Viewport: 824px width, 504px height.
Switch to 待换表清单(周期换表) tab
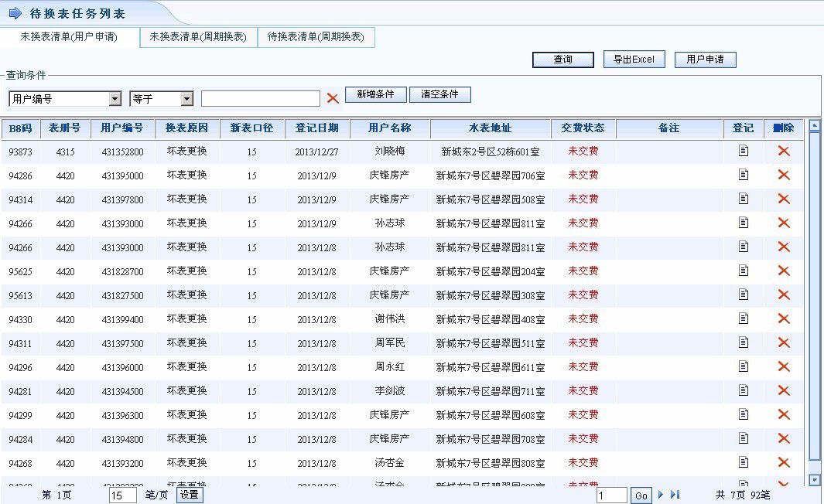[316, 37]
